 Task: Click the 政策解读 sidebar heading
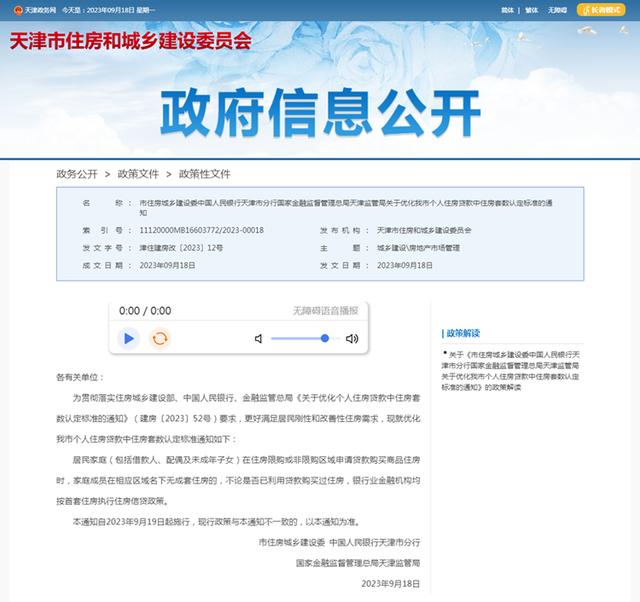pos(463,333)
